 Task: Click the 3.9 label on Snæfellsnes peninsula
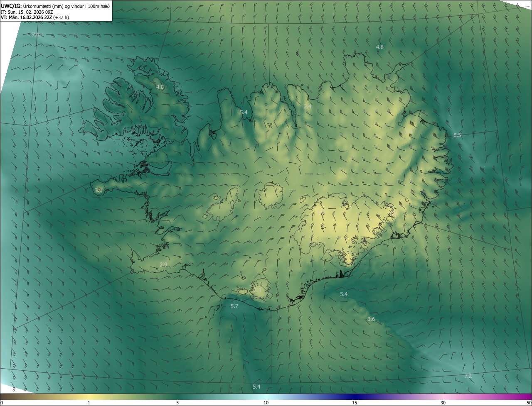[x=98, y=190]
